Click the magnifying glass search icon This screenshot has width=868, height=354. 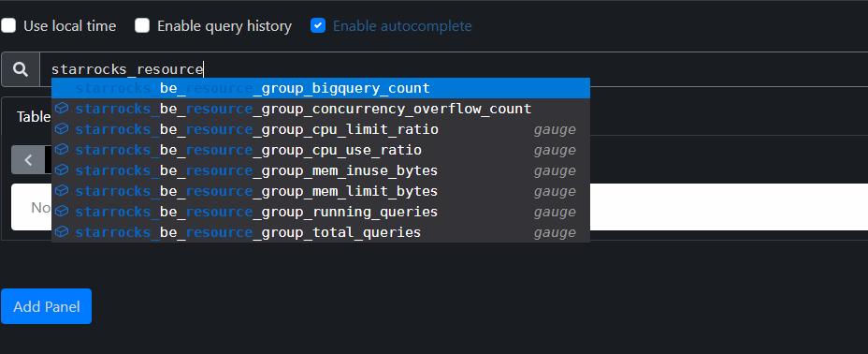tap(21, 69)
